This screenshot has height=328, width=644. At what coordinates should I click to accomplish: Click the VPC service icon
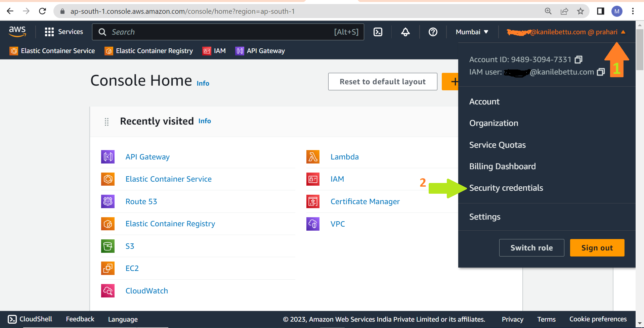coord(313,224)
